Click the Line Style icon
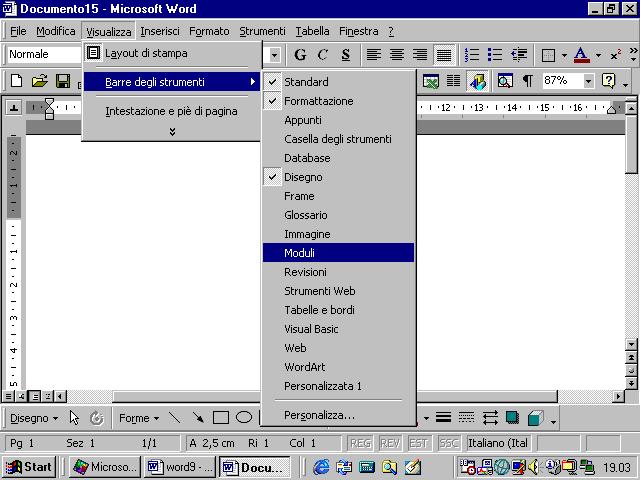 (x=443, y=418)
